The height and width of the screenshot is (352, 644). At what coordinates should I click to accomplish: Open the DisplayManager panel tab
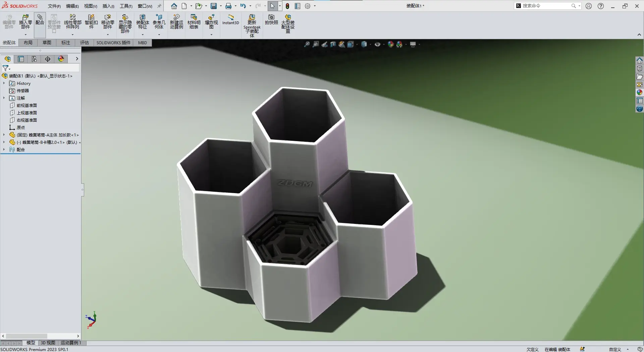(61, 59)
